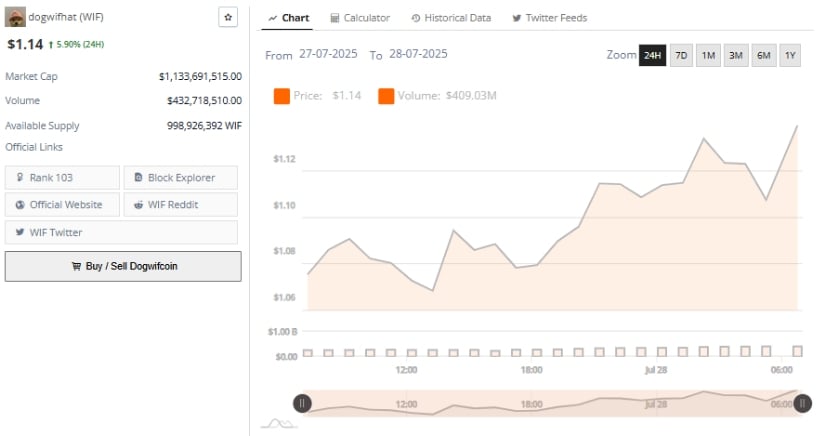The image size is (825, 436).
Task: Click the Block Explorer document icon
Action: pos(138,177)
